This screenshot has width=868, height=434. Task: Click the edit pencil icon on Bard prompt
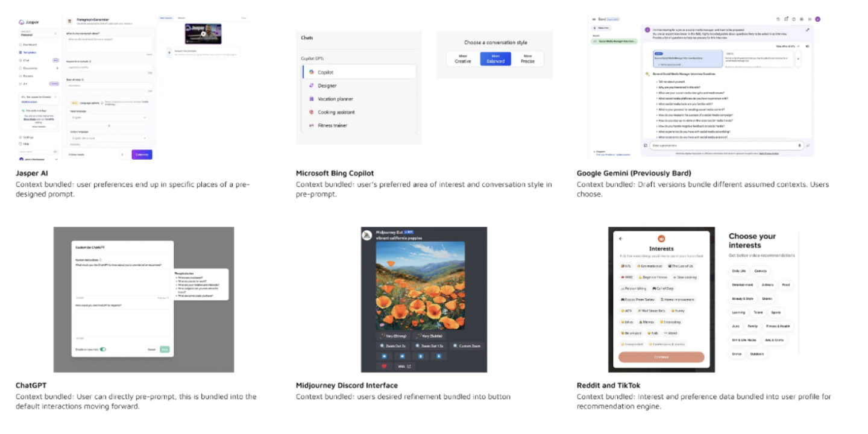808,30
